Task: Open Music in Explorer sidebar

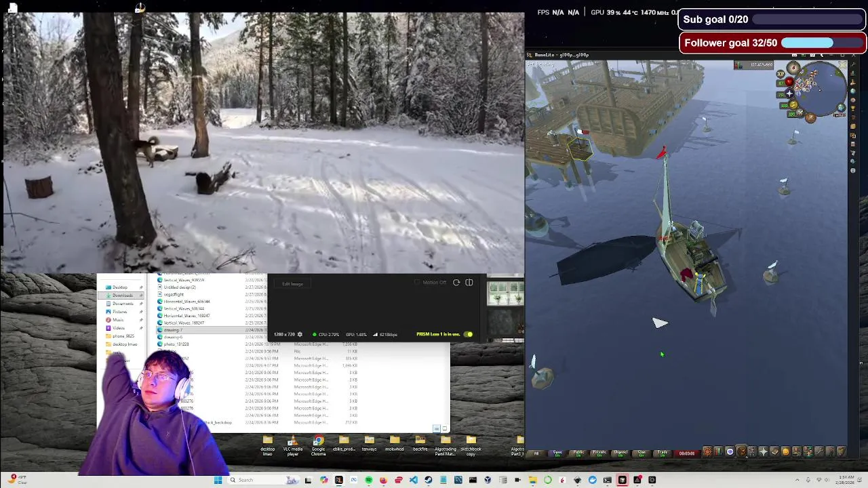Action: [118, 320]
